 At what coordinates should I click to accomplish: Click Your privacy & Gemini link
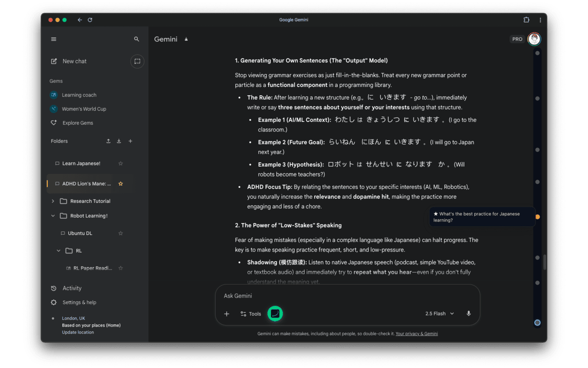click(x=417, y=333)
